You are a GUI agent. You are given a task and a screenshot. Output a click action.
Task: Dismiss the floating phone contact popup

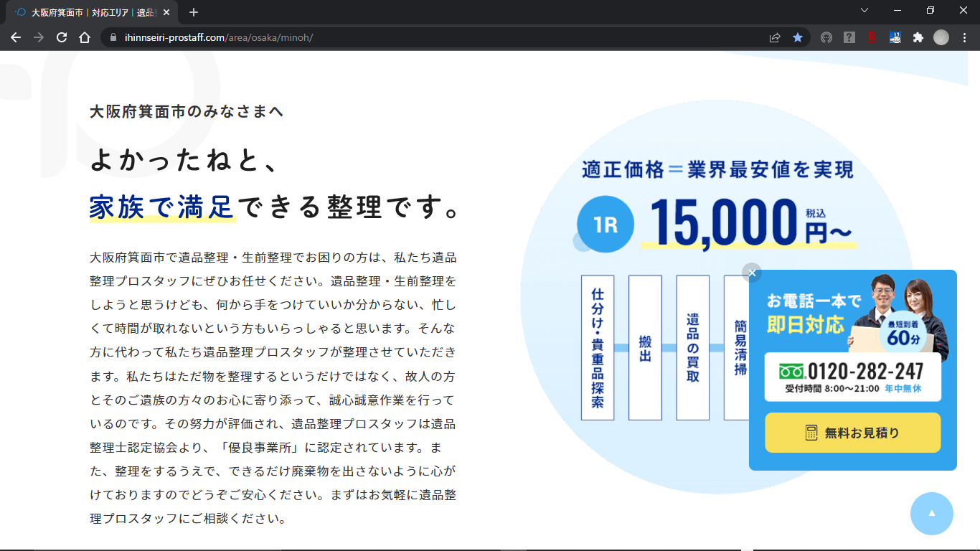pyautogui.click(x=752, y=273)
